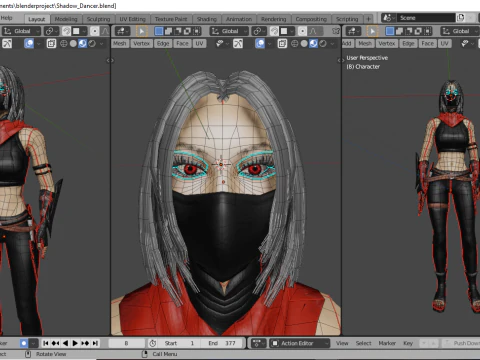Select material preview shading in middle viewport
This screenshot has height=360, width=480.
[x=313, y=44]
